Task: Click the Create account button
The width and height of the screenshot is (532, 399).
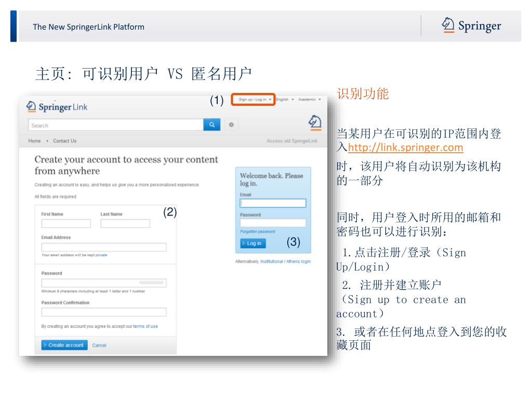Action: click(64, 345)
